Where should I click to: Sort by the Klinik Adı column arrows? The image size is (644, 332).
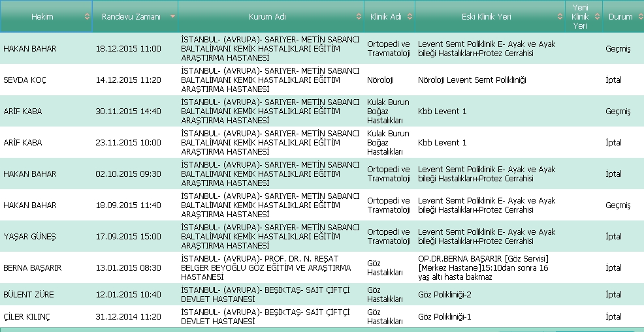[410, 16]
